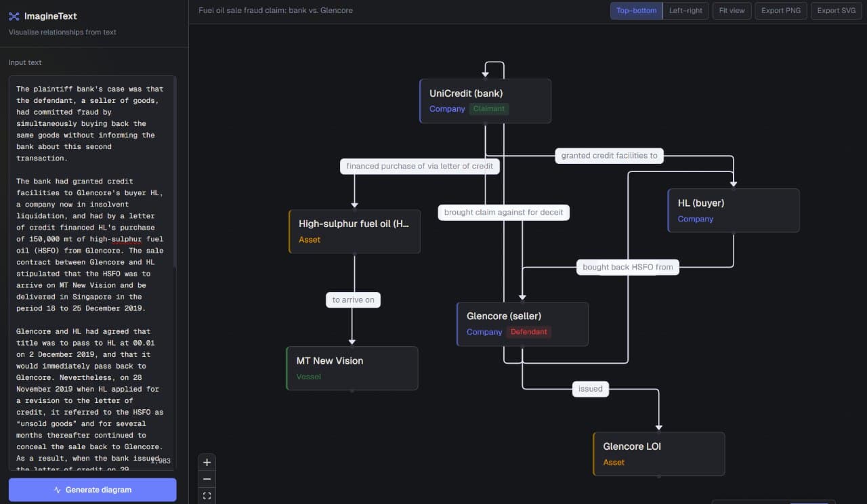The image size is (867, 504).
Task: Switch layout to Top-bottom
Action: (636, 11)
